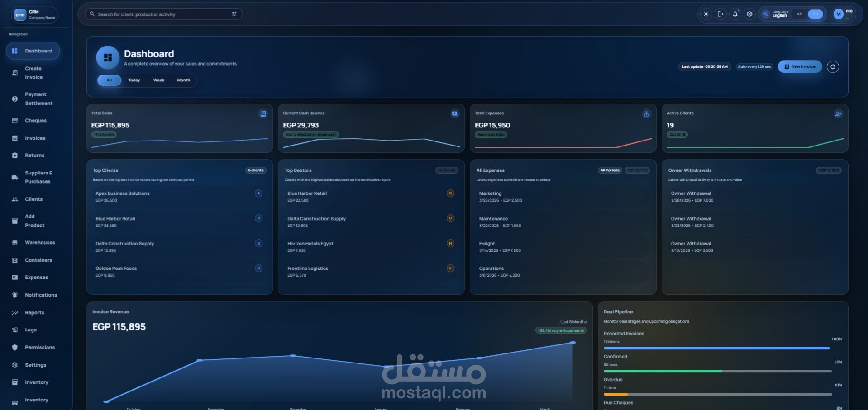Select the Freight expense row

pyautogui.click(x=563, y=246)
